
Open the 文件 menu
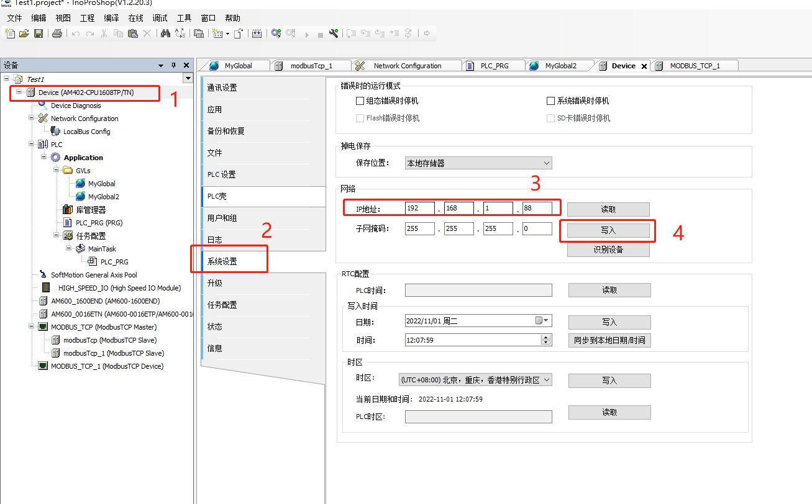(14, 18)
